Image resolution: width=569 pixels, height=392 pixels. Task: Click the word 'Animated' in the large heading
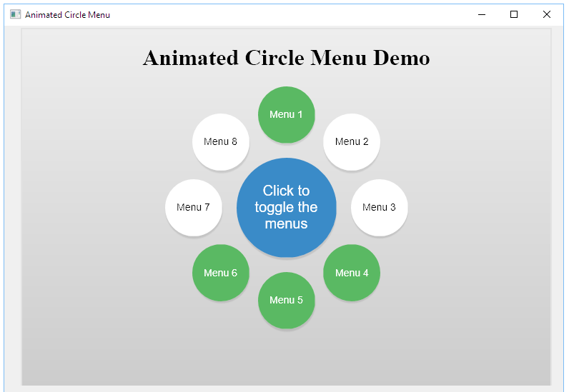point(191,58)
